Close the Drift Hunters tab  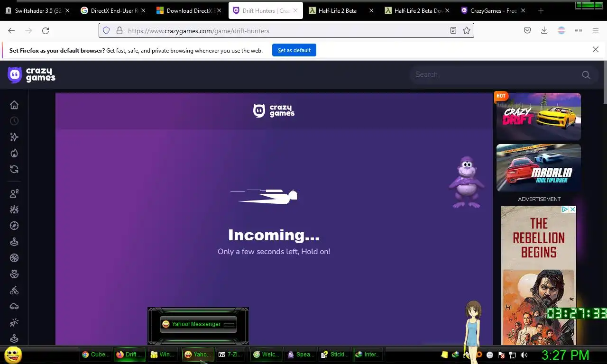[x=295, y=10]
